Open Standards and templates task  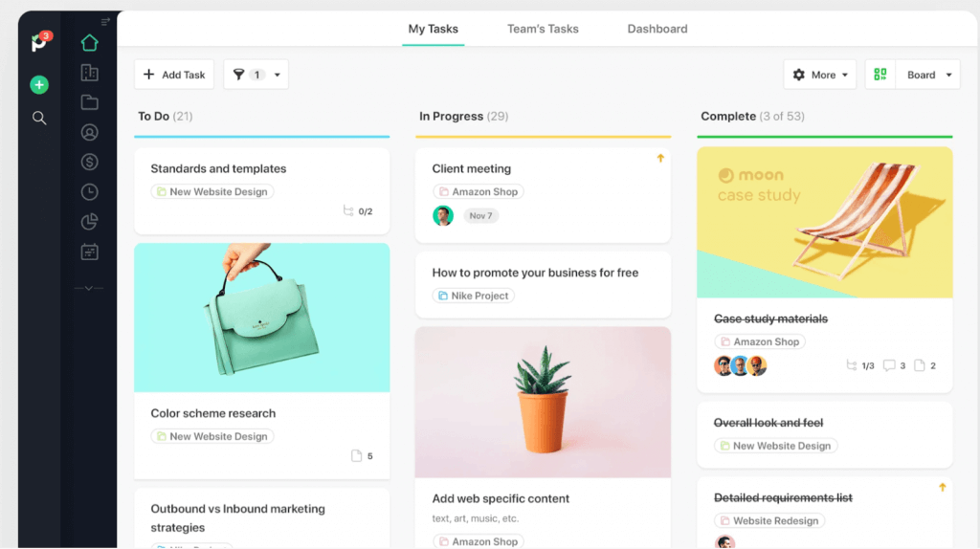coord(218,168)
